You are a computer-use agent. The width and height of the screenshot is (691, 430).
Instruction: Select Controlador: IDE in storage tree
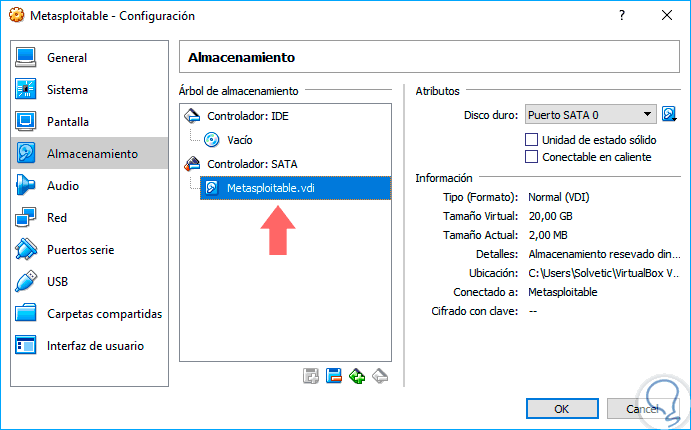(248, 116)
